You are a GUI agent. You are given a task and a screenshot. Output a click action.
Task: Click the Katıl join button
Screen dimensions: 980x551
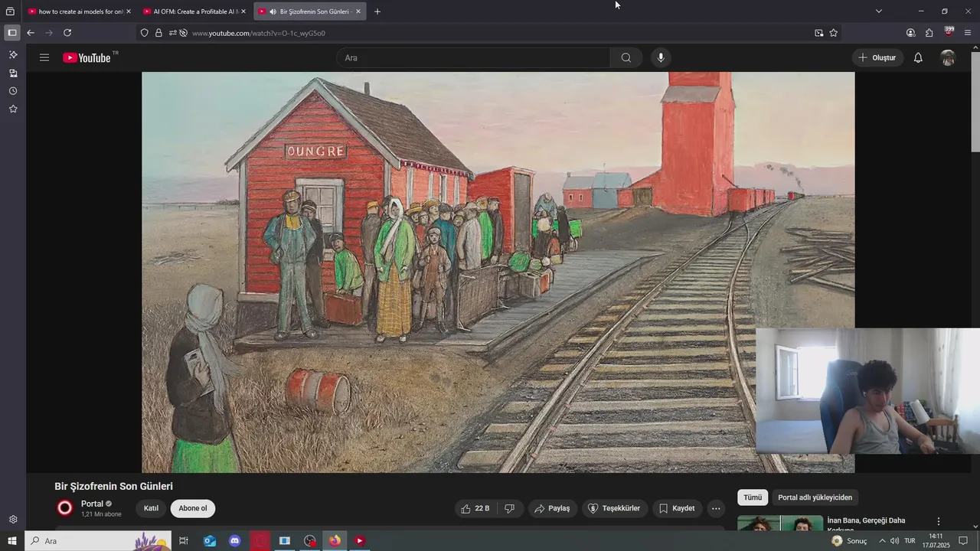[x=151, y=508]
